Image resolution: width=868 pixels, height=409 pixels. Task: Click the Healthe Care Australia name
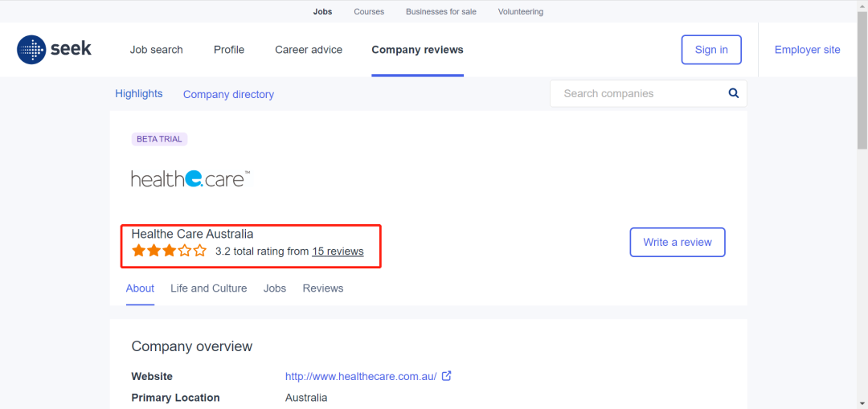tap(192, 234)
